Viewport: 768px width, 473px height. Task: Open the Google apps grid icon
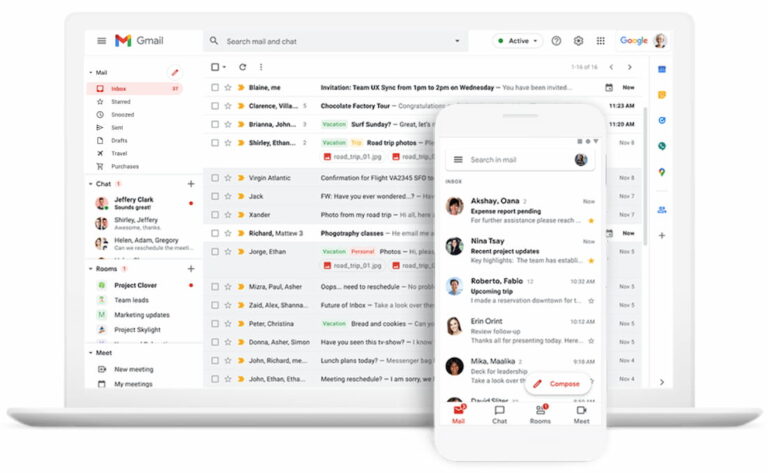600,41
